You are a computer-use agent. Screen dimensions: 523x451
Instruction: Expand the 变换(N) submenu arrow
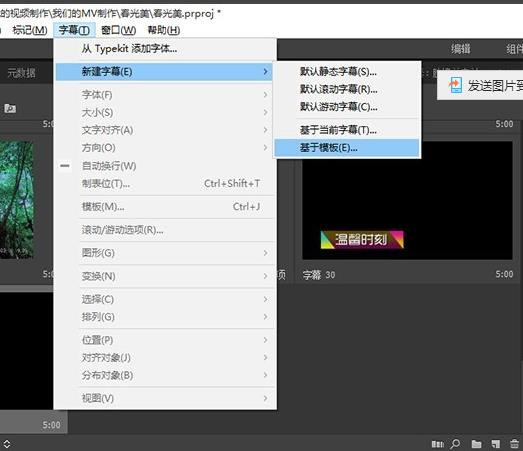tap(266, 276)
